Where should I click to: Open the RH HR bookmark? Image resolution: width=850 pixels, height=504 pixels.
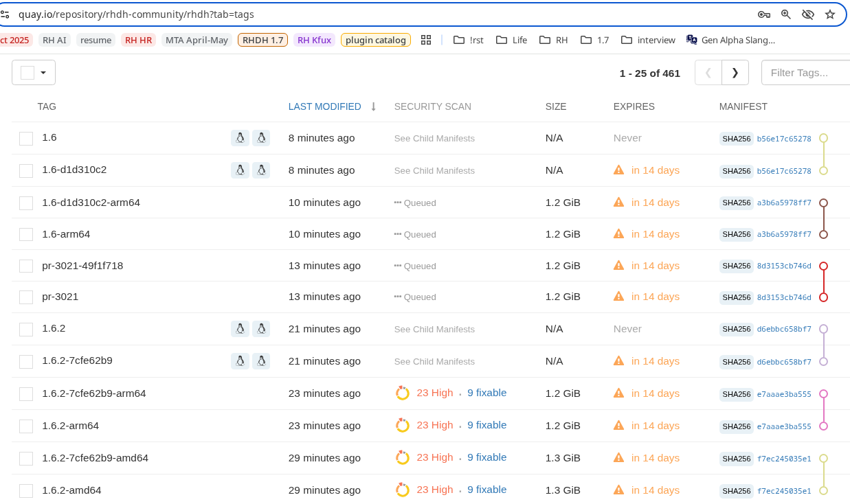(x=138, y=40)
